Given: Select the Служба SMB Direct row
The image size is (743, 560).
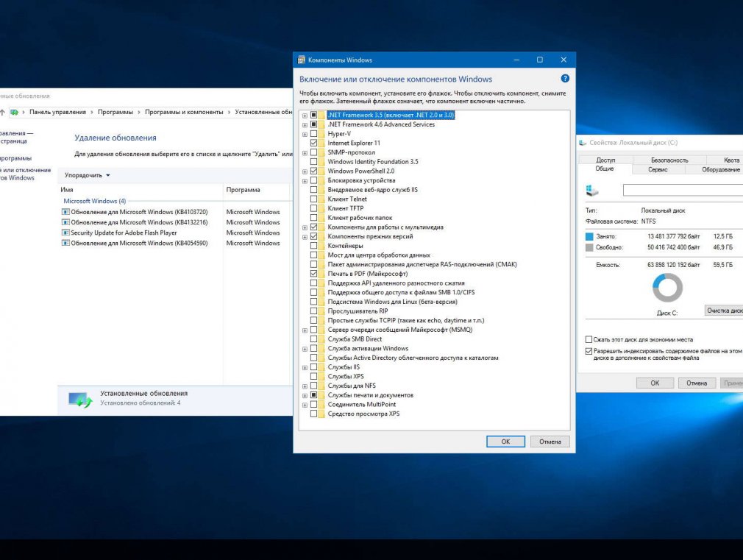Looking at the screenshot, I should point(355,339).
